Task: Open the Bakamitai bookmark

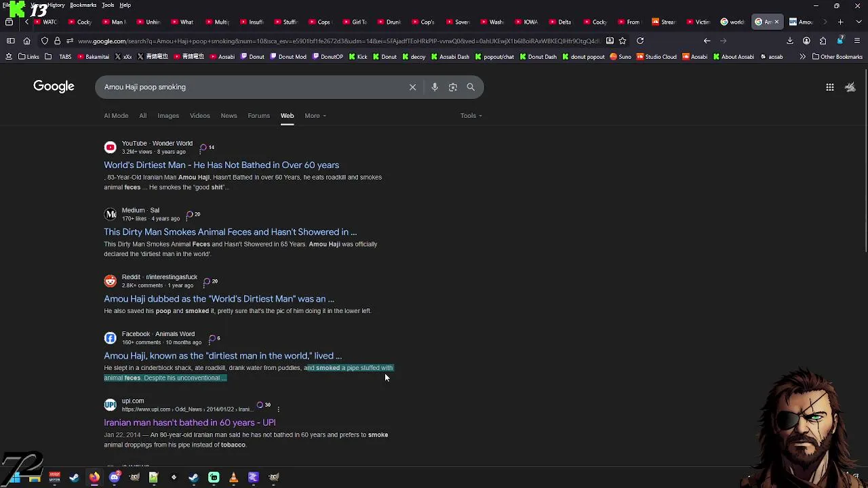Action: click(x=92, y=57)
